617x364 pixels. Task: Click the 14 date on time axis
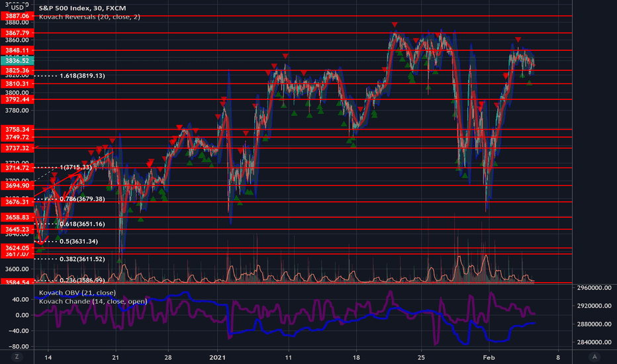pos(48,357)
